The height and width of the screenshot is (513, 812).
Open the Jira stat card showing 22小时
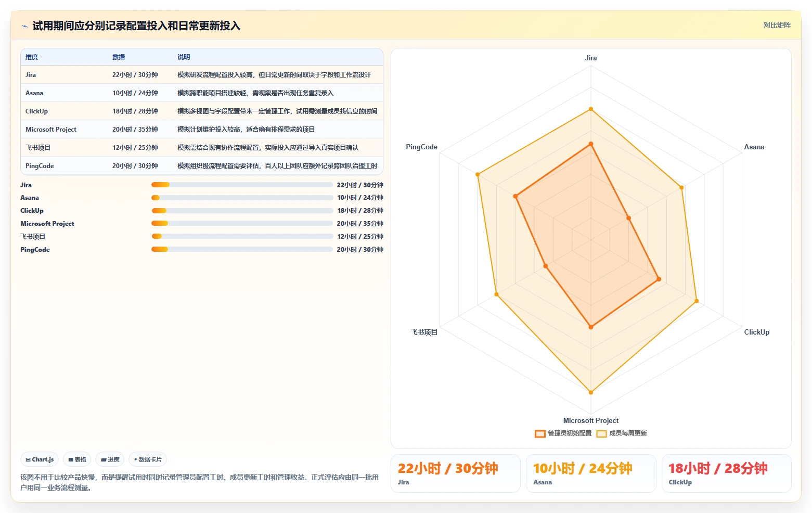(456, 473)
